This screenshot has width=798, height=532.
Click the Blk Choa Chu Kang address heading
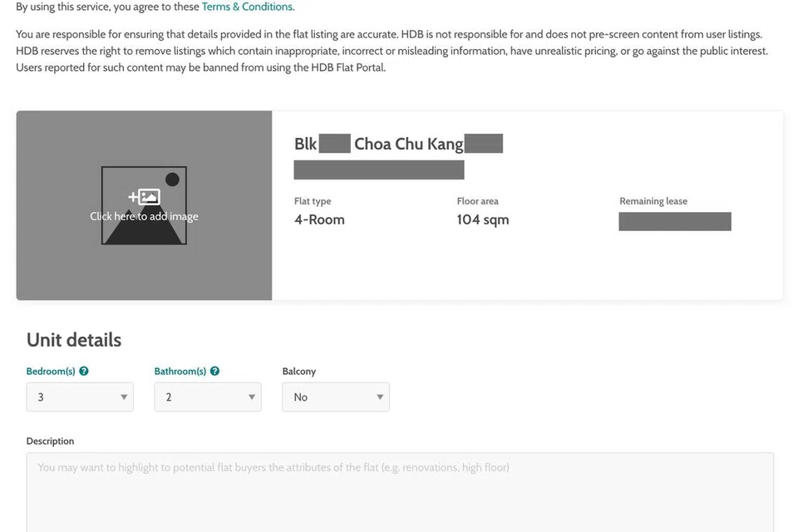pyautogui.click(x=398, y=144)
